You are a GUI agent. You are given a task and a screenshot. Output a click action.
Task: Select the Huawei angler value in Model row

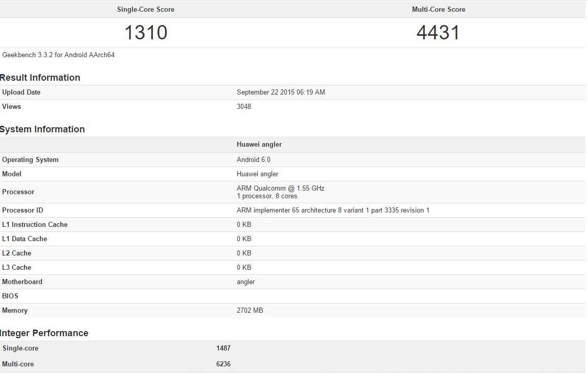click(257, 174)
